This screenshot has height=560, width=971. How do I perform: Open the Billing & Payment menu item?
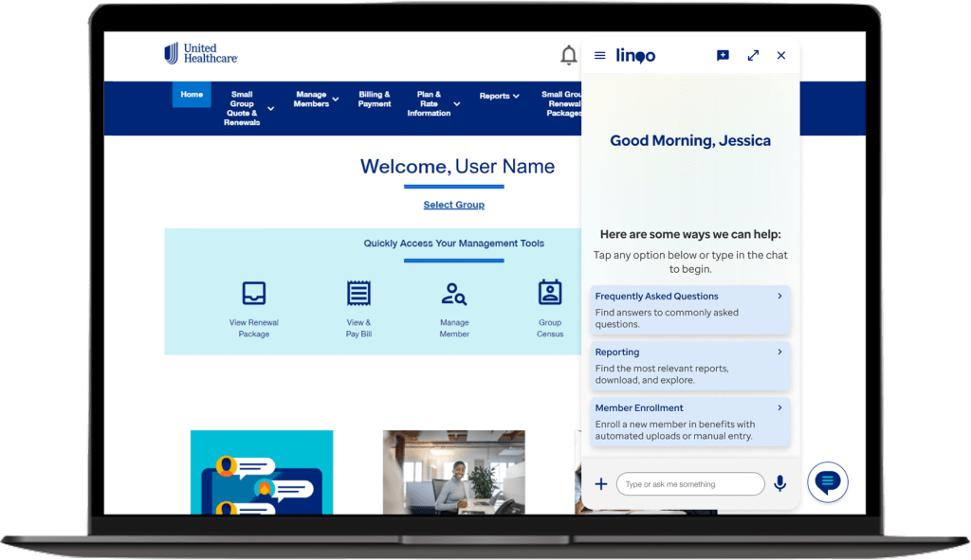(375, 99)
